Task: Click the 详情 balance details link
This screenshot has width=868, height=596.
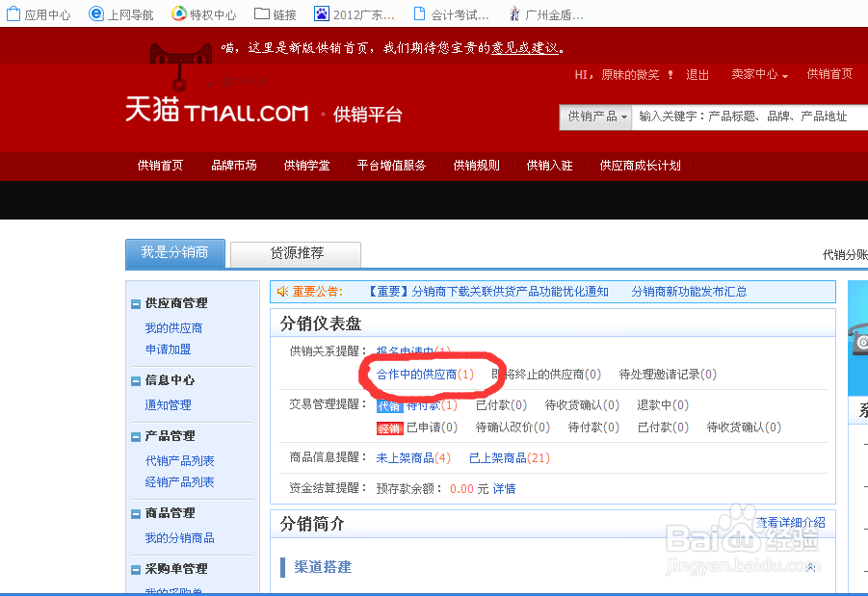Action: click(504, 489)
